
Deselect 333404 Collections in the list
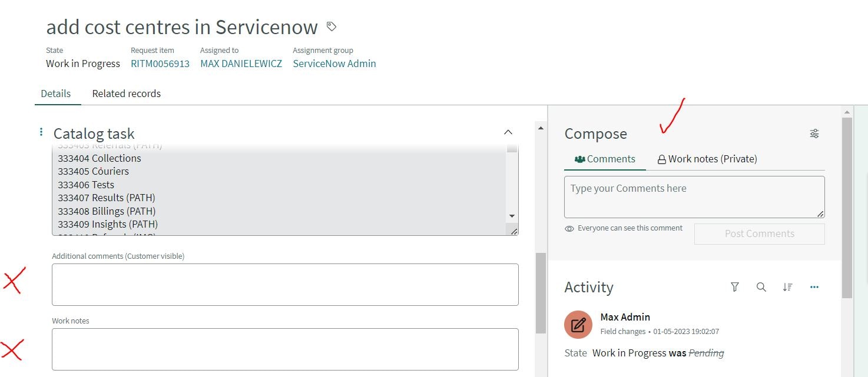click(x=99, y=158)
